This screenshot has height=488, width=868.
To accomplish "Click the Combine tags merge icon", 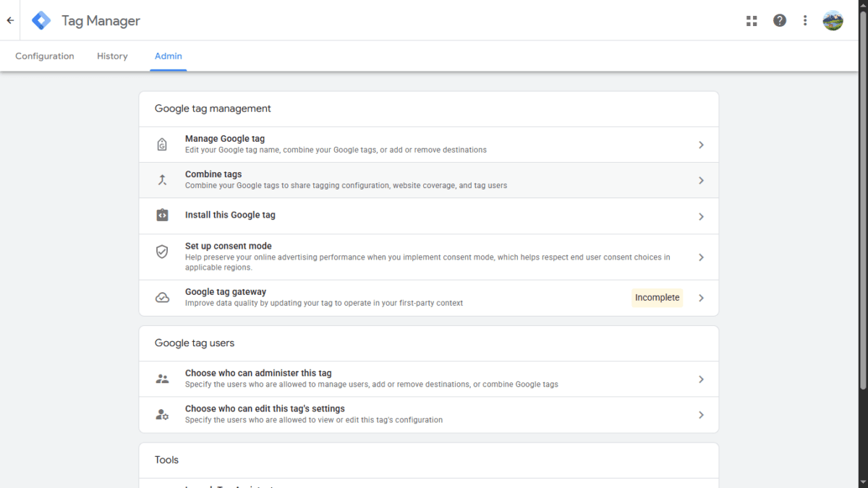I will click(162, 180).
